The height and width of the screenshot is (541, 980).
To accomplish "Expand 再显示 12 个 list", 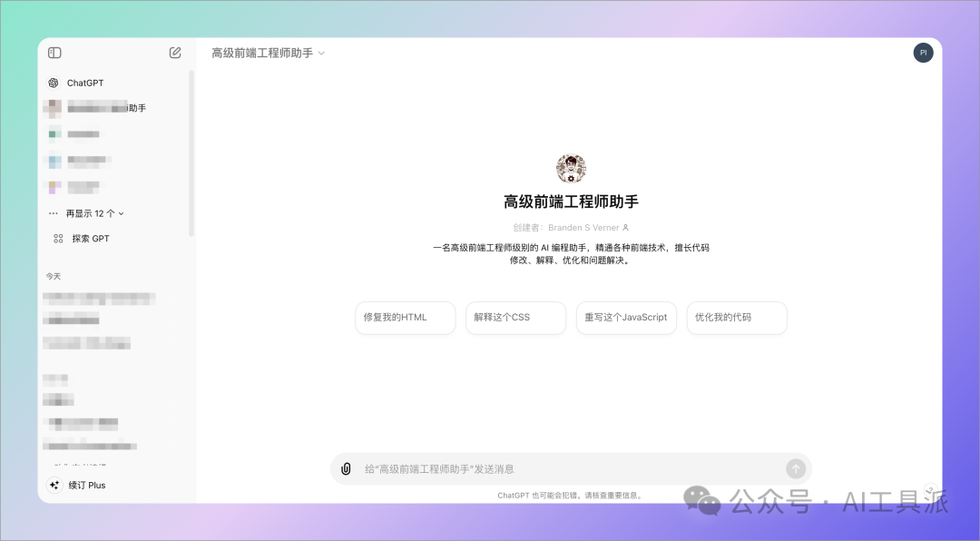I will point(95,213).
